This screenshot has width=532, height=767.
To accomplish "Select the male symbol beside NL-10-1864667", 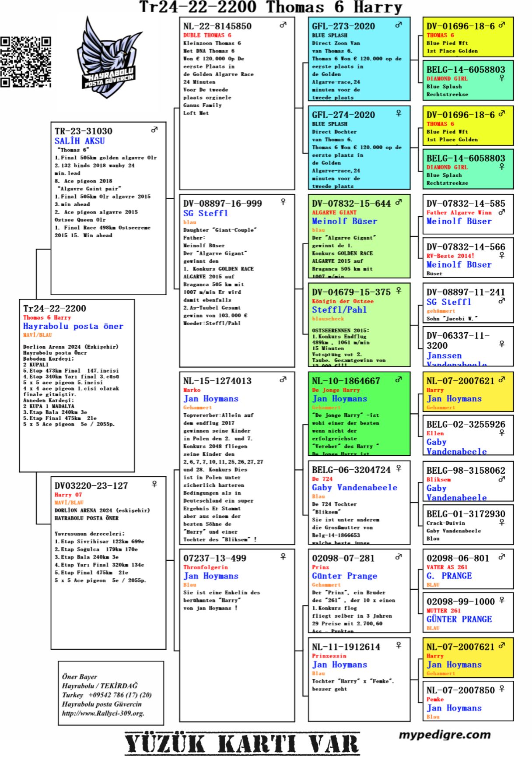I will point(399,380).
